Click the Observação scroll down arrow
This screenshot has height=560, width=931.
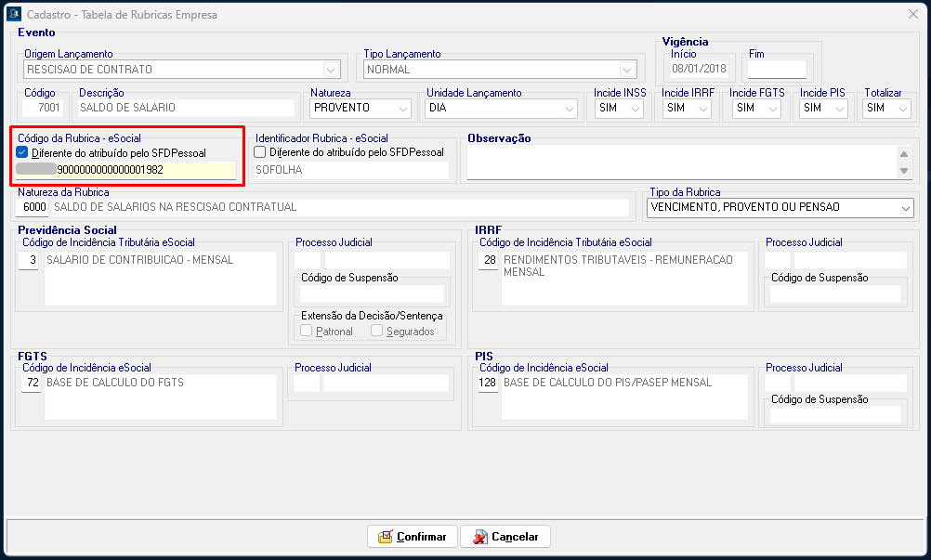click(x=904, y=171)
